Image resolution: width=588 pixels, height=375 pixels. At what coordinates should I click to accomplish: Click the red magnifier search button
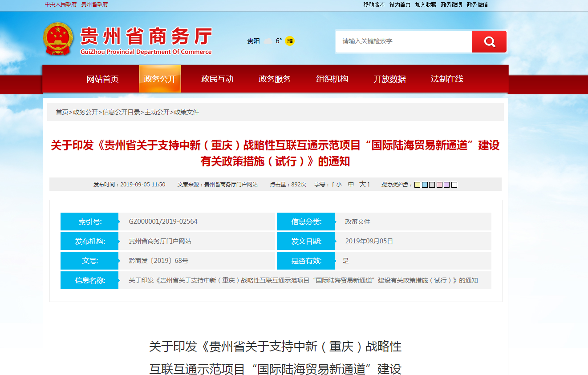click(489, 42)
